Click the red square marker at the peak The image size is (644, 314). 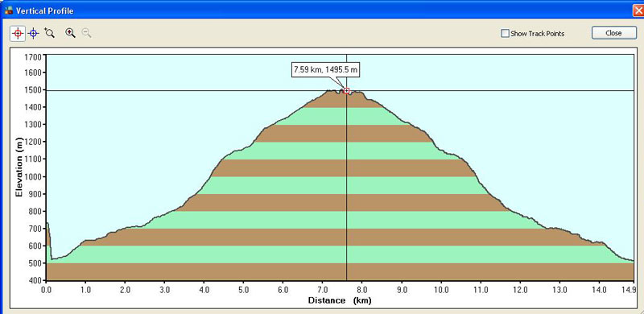tap(346, 91)
